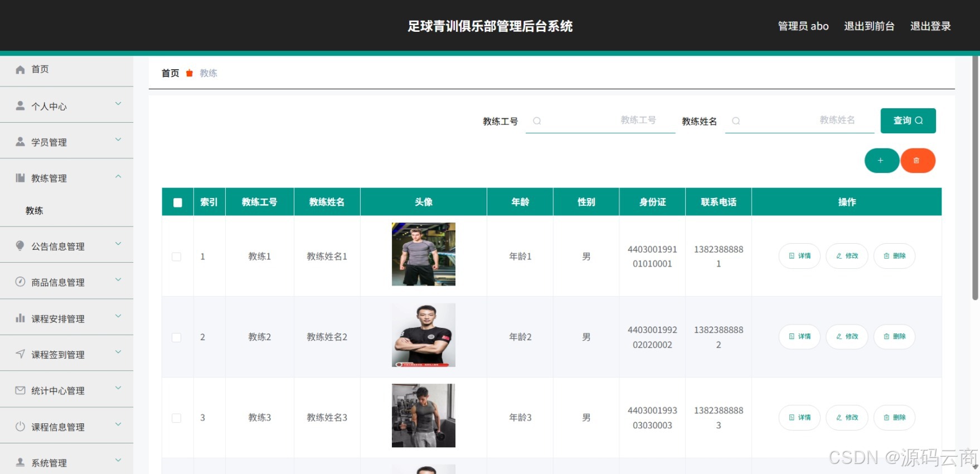Expand the 课程信息管理 menu chevron
980x474 pixels.
coord(118,424)
